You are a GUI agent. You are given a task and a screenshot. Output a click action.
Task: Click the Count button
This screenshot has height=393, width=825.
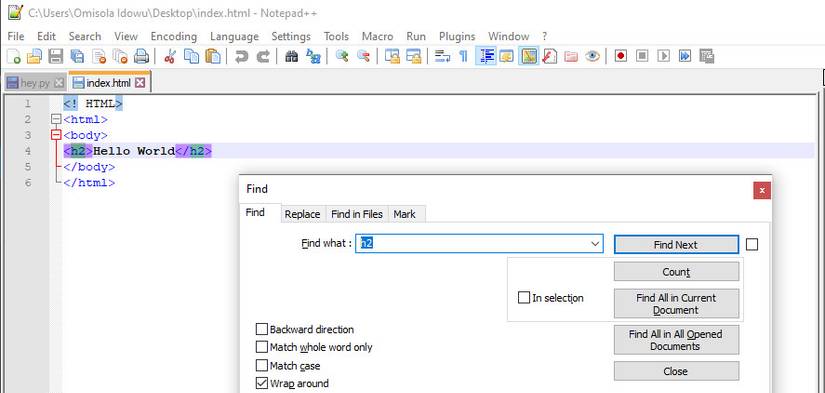tap(676, 271)
